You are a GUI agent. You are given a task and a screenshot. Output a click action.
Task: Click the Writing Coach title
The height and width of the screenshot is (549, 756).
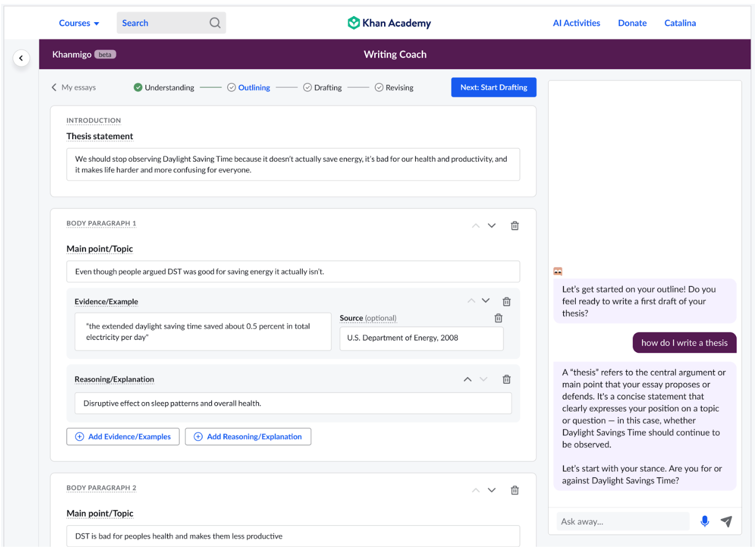coord(395,54)
